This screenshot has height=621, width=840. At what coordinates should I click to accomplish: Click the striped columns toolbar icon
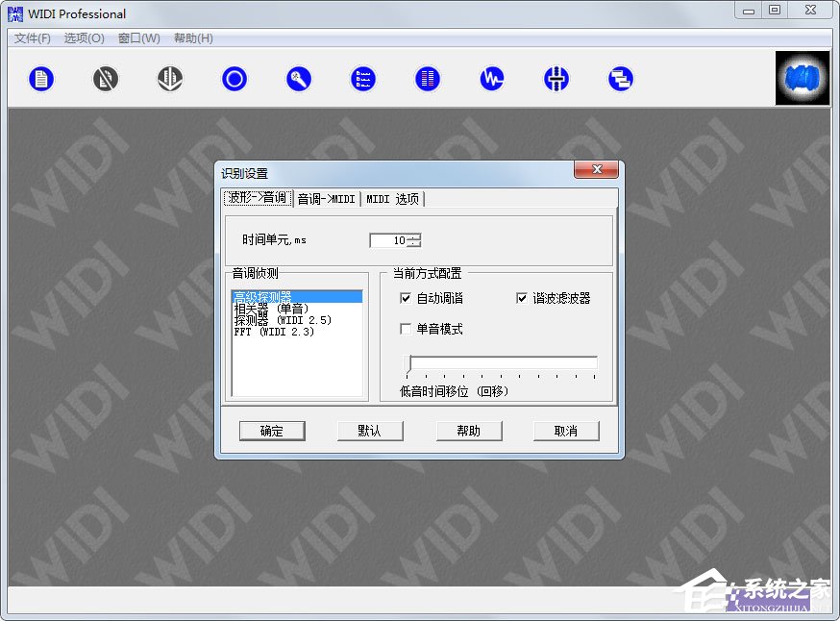click(x=428, y=79)
